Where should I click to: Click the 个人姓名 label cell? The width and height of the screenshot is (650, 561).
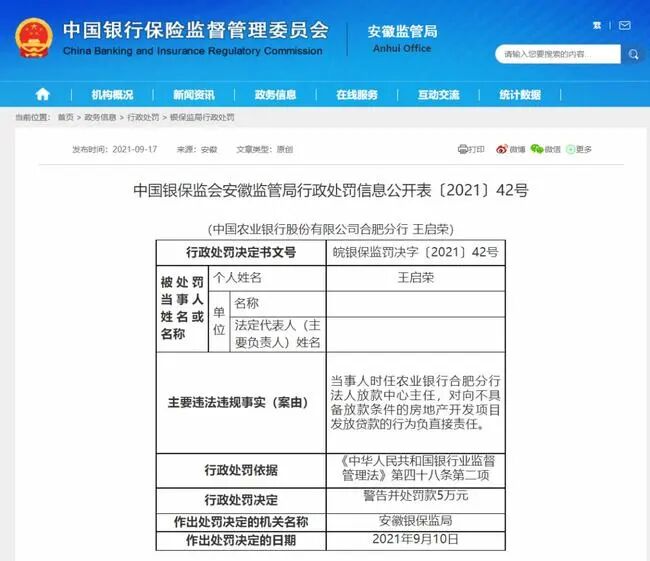point(267,278)
